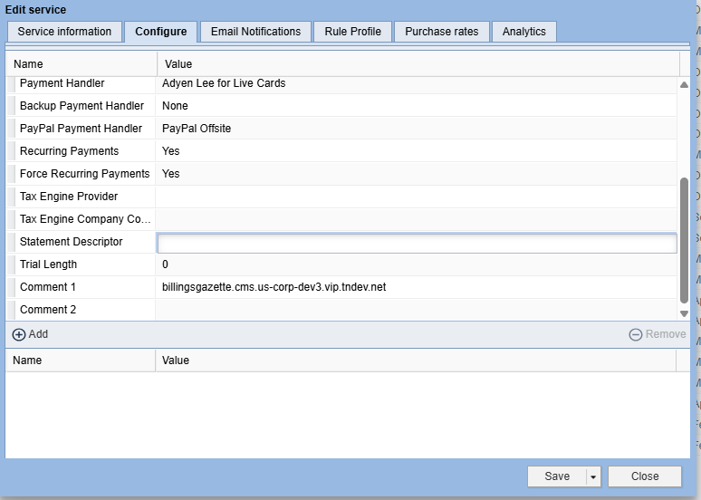Go to the Purchase rates tab
The width and height of the screenshot is (701, 500).
[x=441, y=32]
